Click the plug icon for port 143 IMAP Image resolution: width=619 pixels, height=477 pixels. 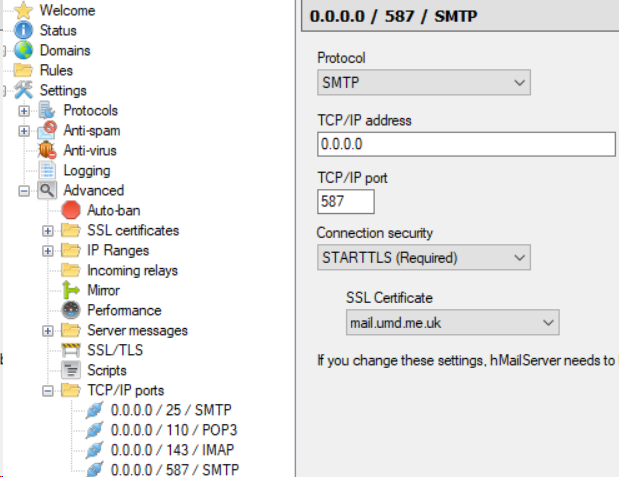[95, 450]
